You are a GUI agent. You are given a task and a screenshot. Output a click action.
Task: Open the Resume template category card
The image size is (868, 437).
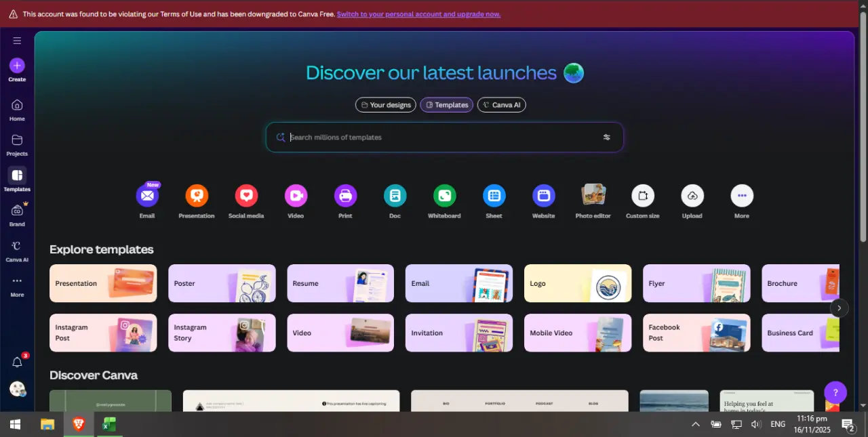click(340, 283)
